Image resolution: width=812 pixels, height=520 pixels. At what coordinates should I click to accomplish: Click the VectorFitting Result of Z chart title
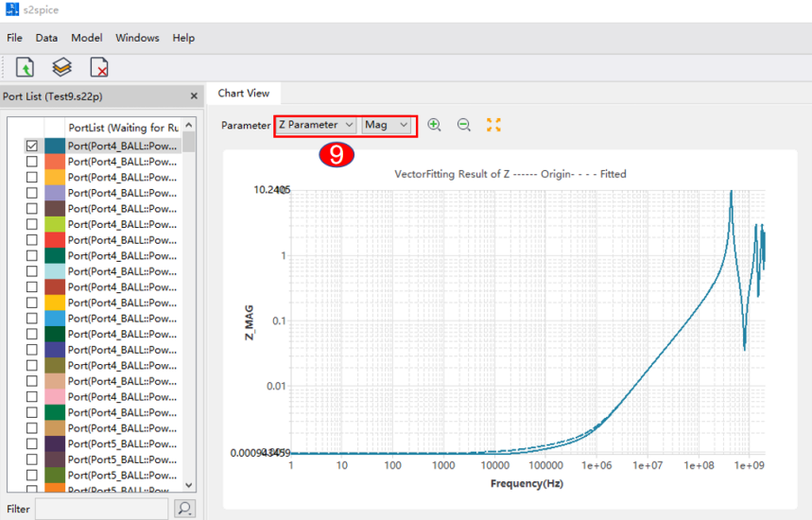510,174
